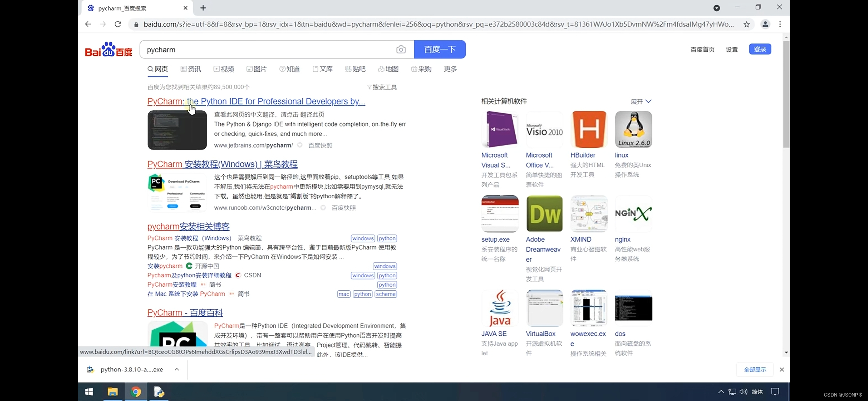The height and width of the screenshot is (401, 868).
Task: Open Chrome profile avatar icon
Action: [x=765, y=25]
